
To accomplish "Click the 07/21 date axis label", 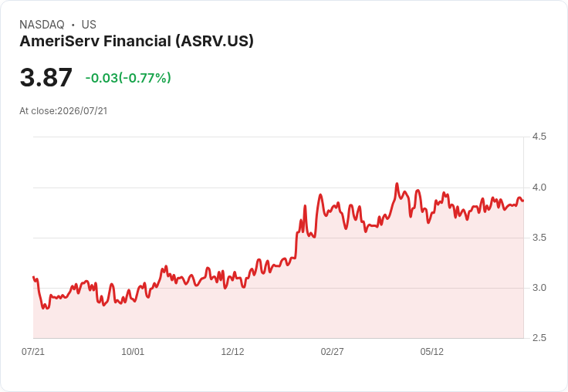I will click(33, 351).
